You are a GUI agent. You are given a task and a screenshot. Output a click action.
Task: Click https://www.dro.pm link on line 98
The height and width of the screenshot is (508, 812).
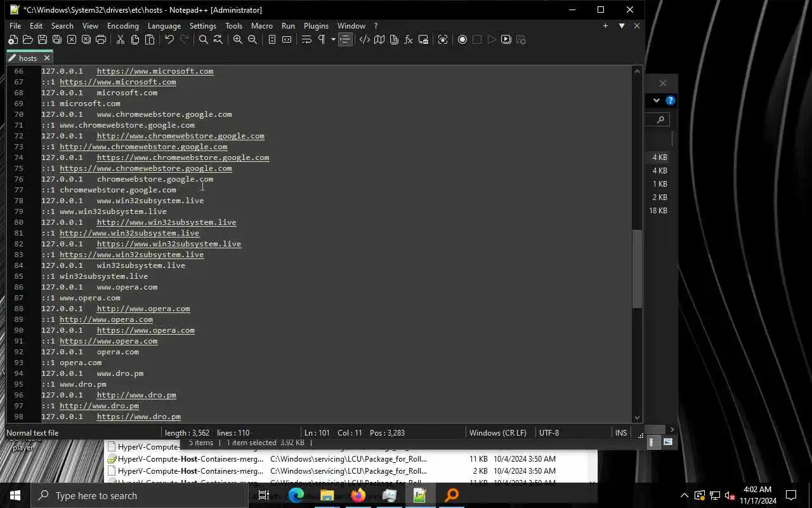coord(138,417)
